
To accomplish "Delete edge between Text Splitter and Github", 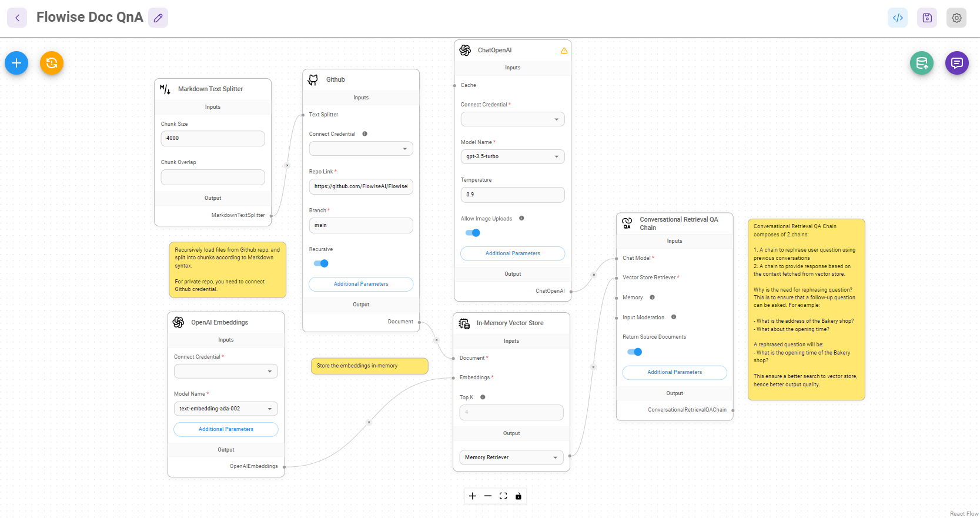I will pyautogui.click(x=287, y=165).
